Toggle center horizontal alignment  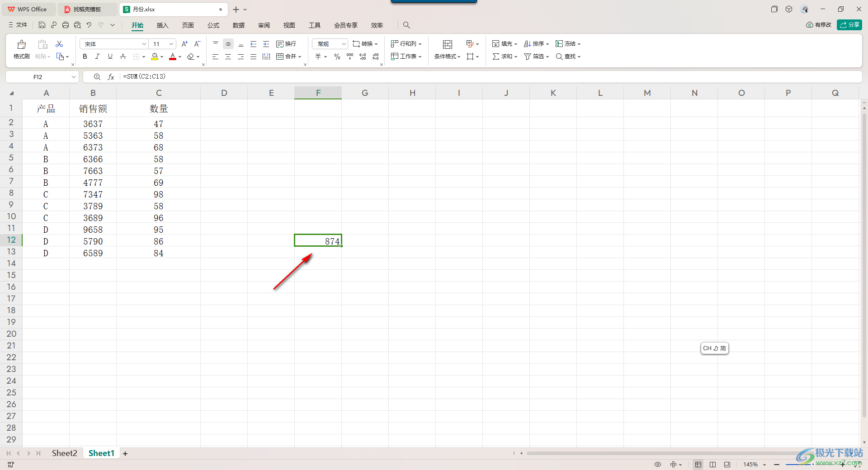(228, 56)
